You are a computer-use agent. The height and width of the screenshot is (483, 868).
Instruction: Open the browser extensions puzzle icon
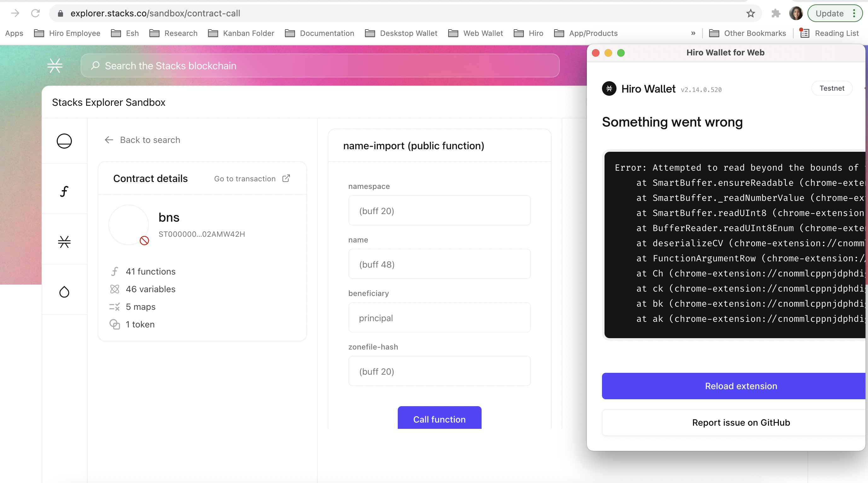776,14
